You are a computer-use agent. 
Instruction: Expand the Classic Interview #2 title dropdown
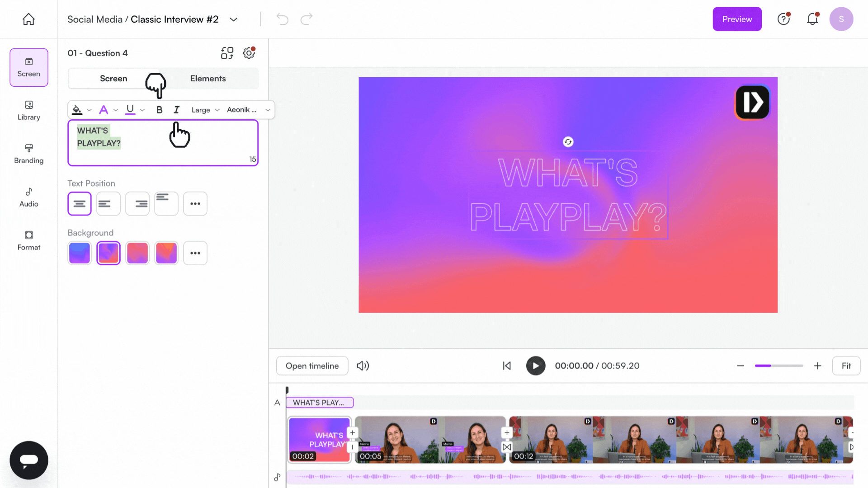click(234, 19)
